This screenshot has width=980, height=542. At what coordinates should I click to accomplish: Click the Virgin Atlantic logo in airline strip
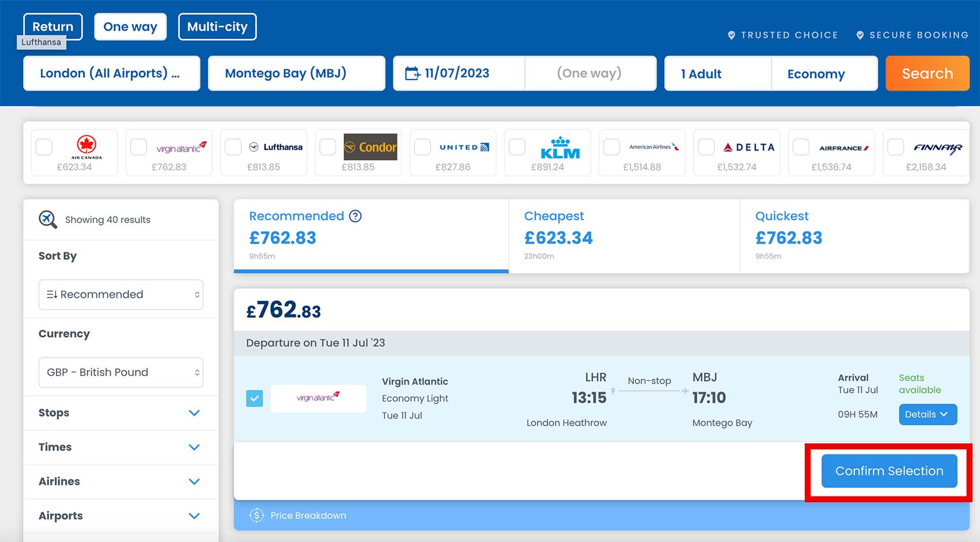[181, 148]
